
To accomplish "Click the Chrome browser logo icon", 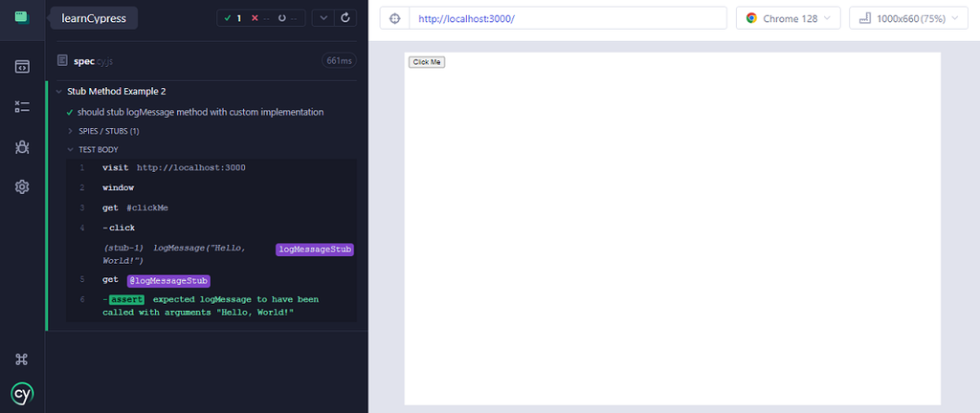I will pyautogui.click(x=751, y=18).
